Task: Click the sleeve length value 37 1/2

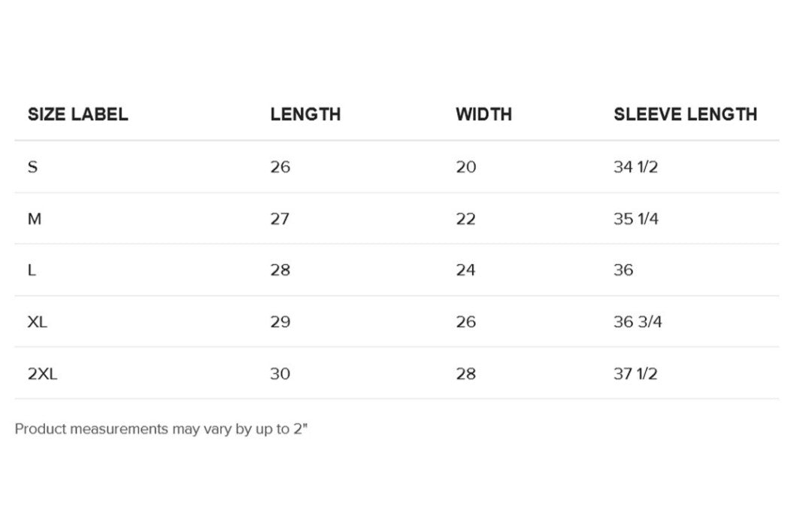Action: tap(635, 374)
